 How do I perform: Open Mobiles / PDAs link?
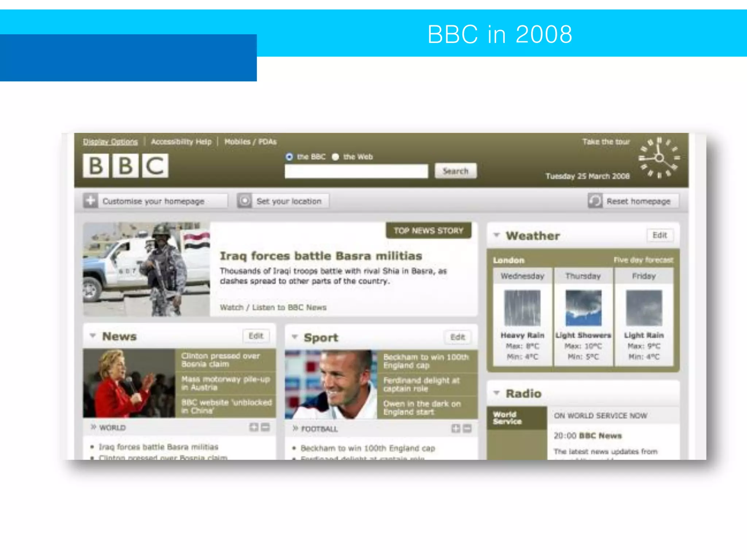[x=251, y=141]
